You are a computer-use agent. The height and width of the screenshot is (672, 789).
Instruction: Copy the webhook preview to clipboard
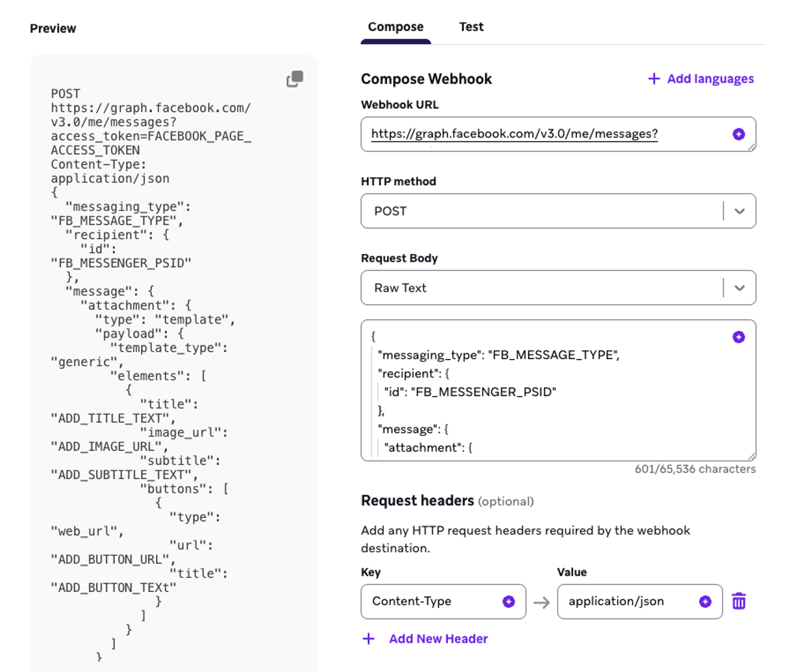(295, 79)
